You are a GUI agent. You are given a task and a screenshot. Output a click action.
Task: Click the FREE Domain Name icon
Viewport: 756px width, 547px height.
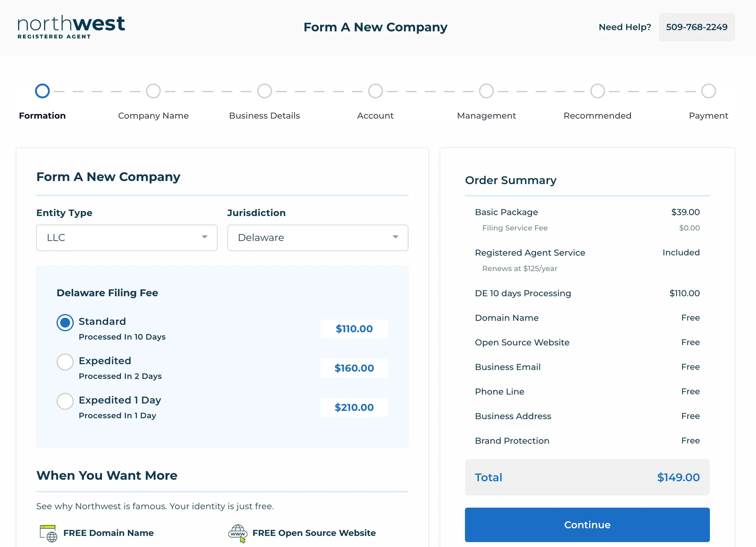pyautogui.click(x=48, y=533)
